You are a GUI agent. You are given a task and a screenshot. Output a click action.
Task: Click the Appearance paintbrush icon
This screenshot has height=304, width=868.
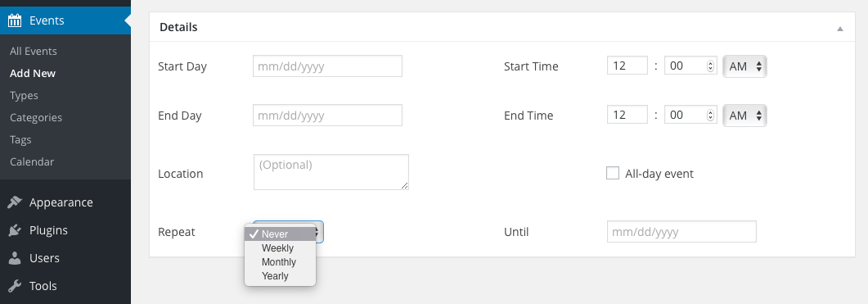click(15, 202)
